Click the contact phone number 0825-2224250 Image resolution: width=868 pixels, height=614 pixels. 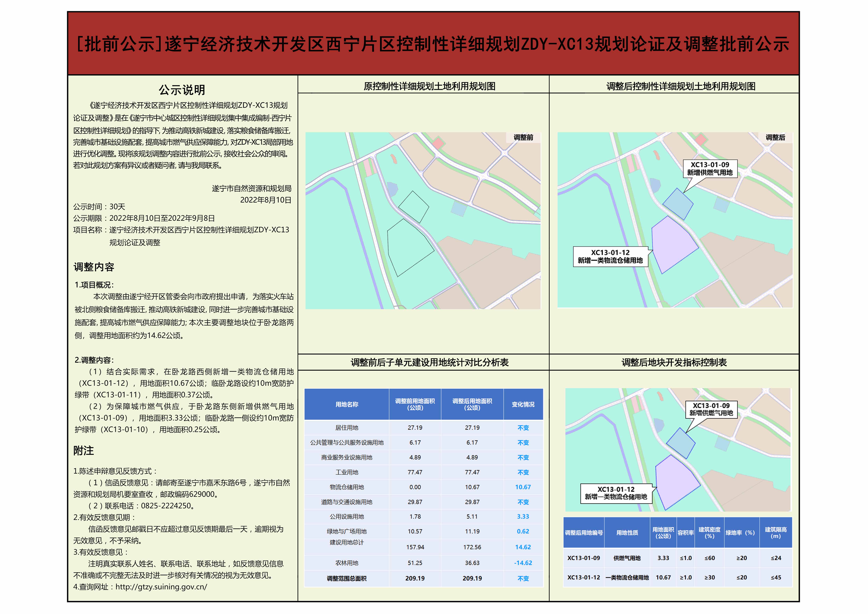[166, 506]
